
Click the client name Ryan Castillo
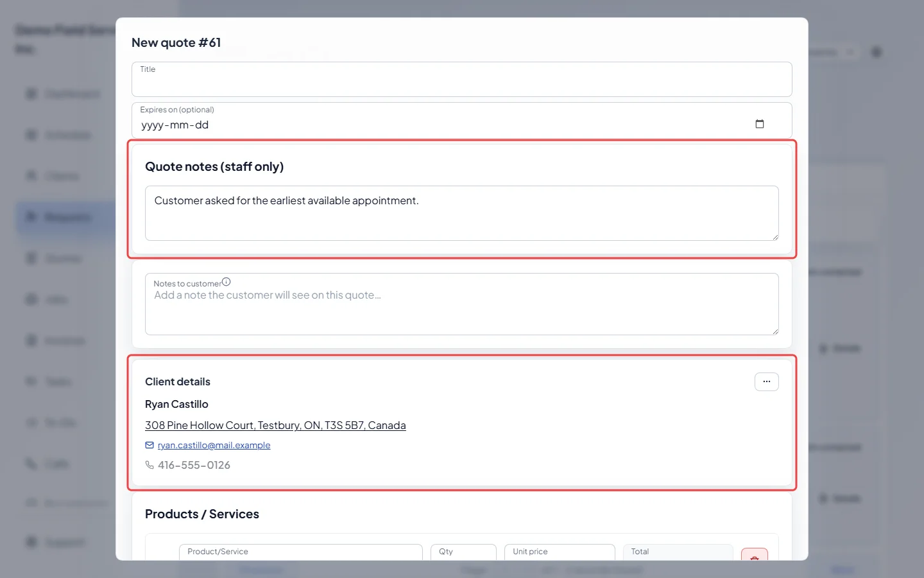point(176,404)
